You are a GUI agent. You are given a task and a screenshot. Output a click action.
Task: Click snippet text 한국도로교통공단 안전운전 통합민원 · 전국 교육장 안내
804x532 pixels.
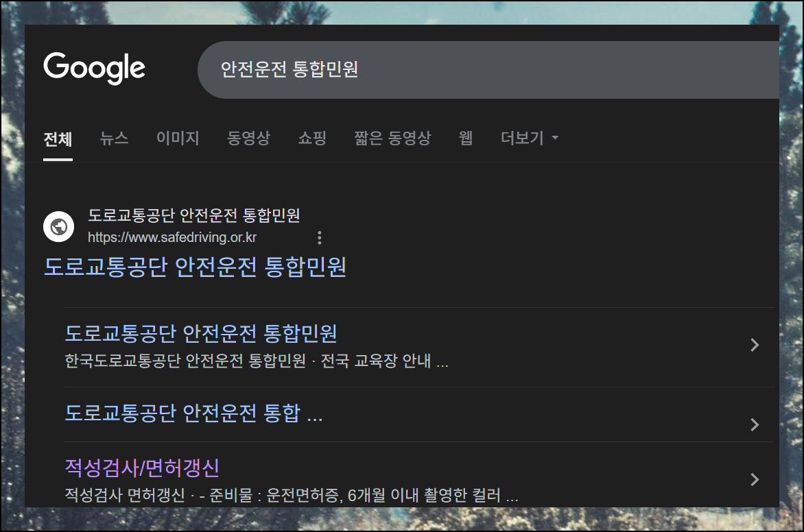pos(257,361)
